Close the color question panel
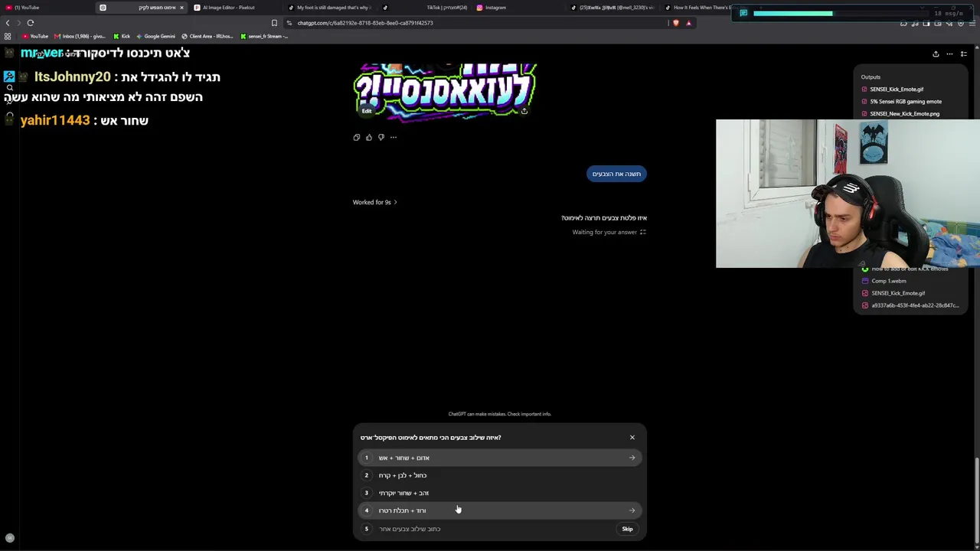Screen dimensions: 980x551 click(632, 438)
